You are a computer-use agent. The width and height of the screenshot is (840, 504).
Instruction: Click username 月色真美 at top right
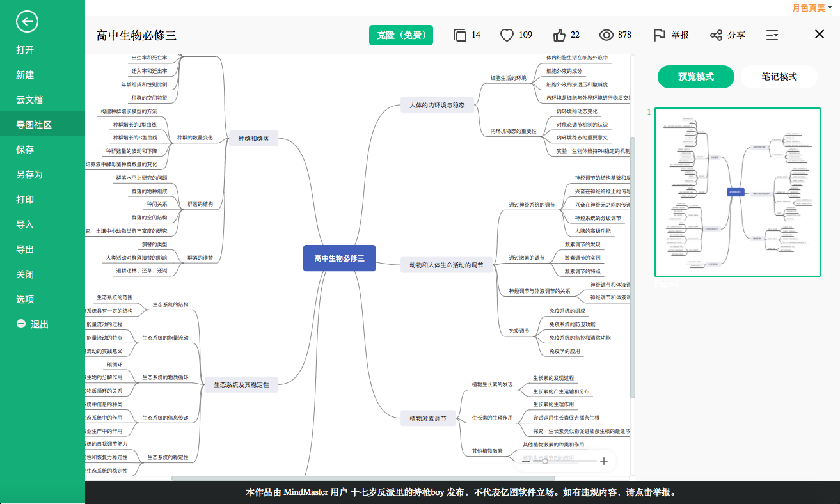pyautogui.click(x=809, y=8)
